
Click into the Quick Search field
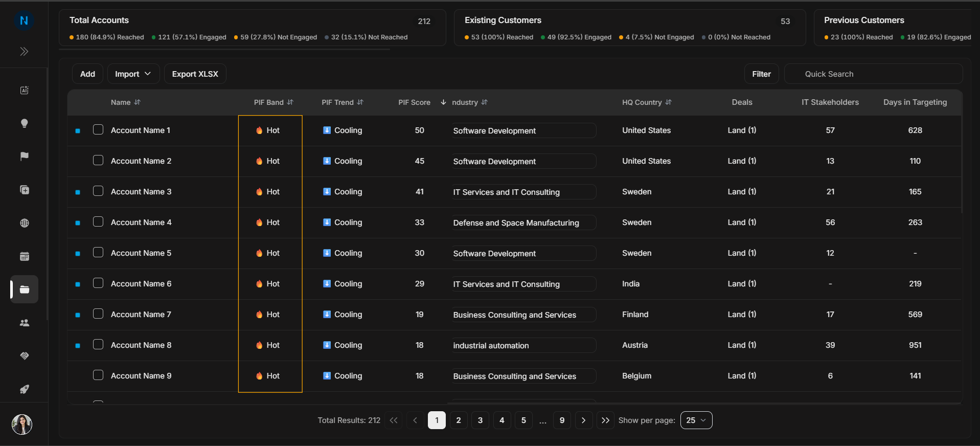point(873,74)
